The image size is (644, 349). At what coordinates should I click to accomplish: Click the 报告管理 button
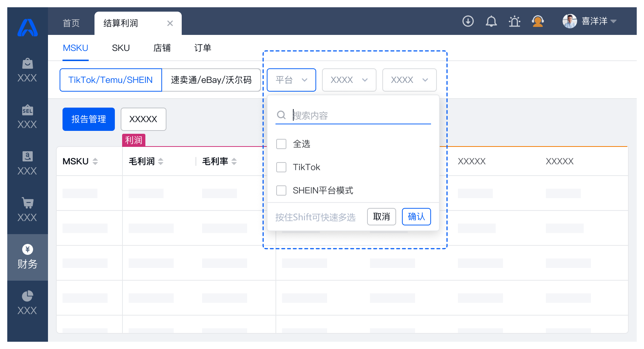click(89, 119)
